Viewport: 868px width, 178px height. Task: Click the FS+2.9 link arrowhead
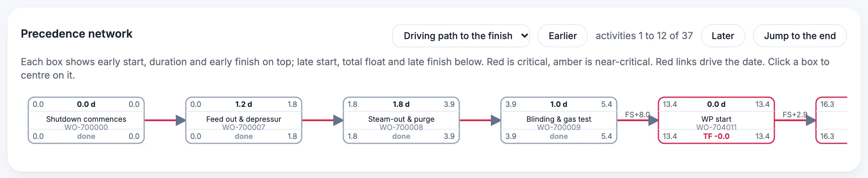point(811,120)
